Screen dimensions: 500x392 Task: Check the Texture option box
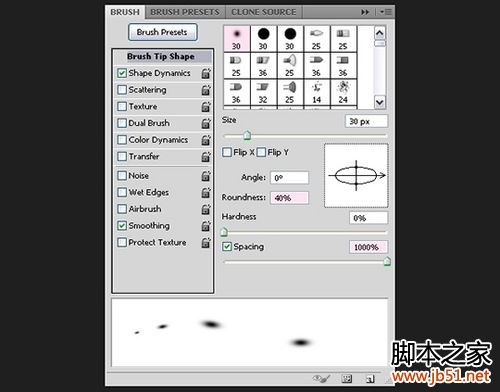(122, 106)
